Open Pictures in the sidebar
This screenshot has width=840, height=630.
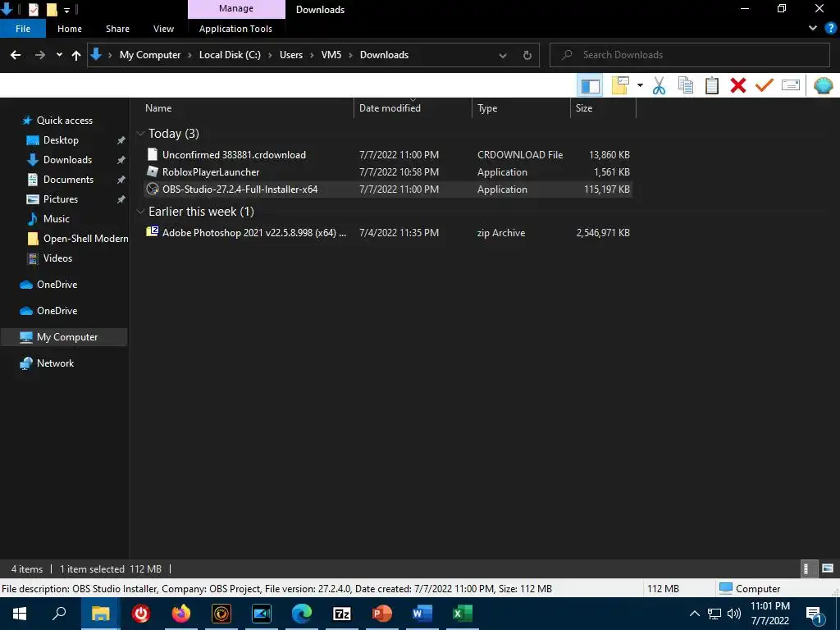[61, 199]
